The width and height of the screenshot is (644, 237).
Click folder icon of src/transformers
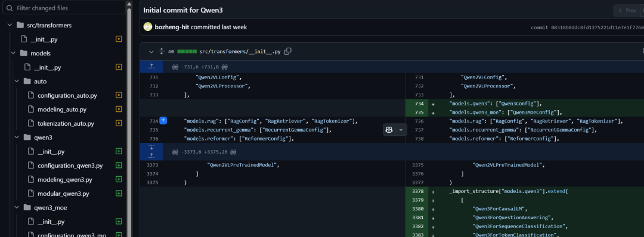point(20,26)
